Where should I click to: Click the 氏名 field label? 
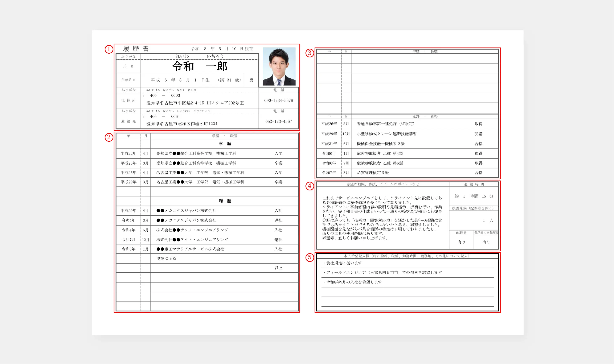tap(128, 66)
